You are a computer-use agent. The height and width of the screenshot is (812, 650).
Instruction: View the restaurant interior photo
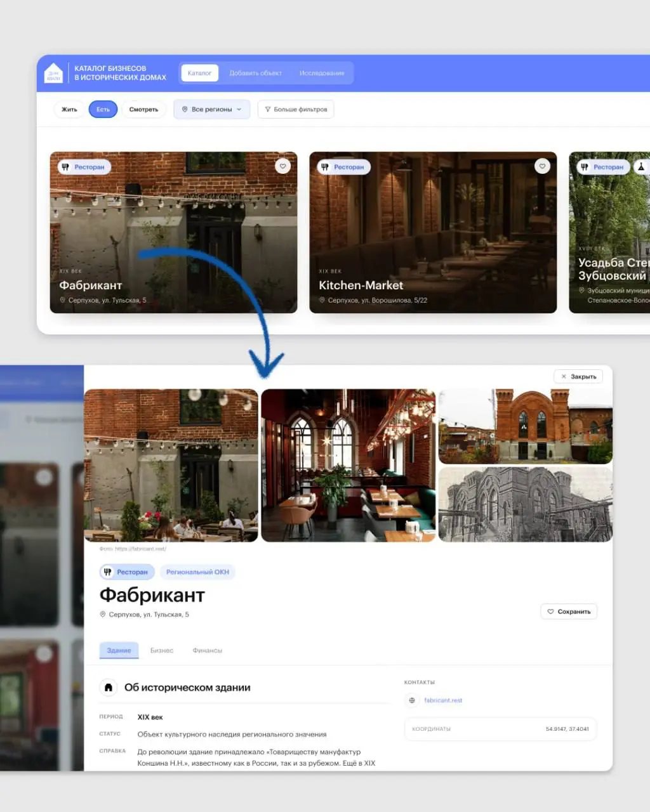tap(348, 465)
